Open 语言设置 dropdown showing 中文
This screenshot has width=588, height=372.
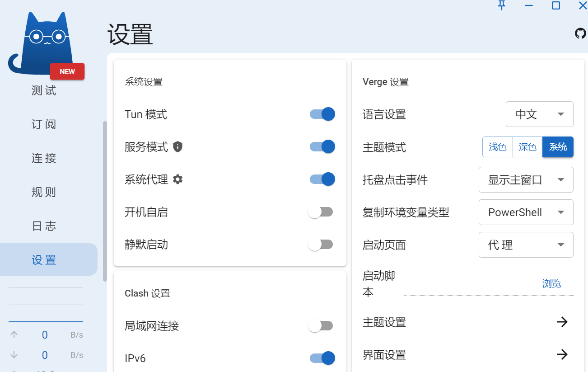tap(540, 114)
